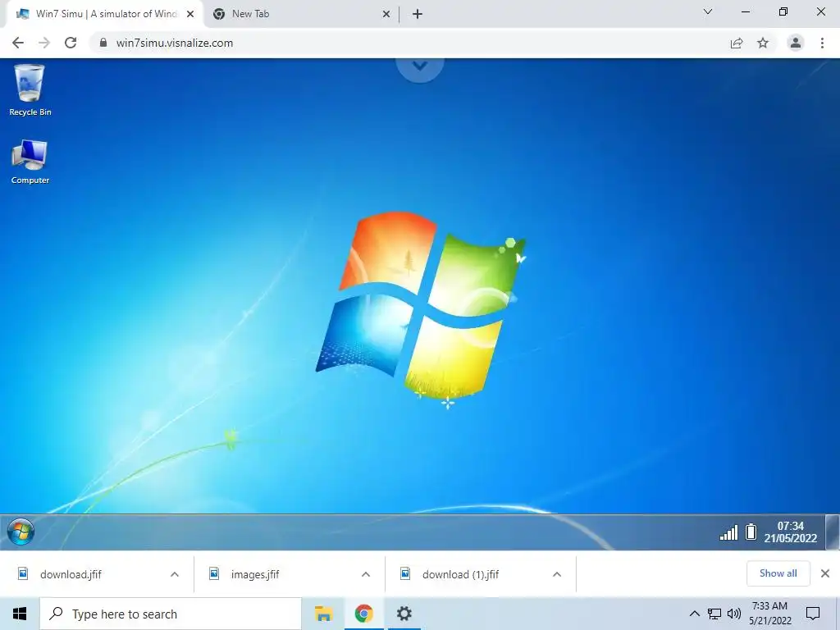Open Settings gear on the taskbar
This screenshot has width=840, height=630.
tap(404, 614)
